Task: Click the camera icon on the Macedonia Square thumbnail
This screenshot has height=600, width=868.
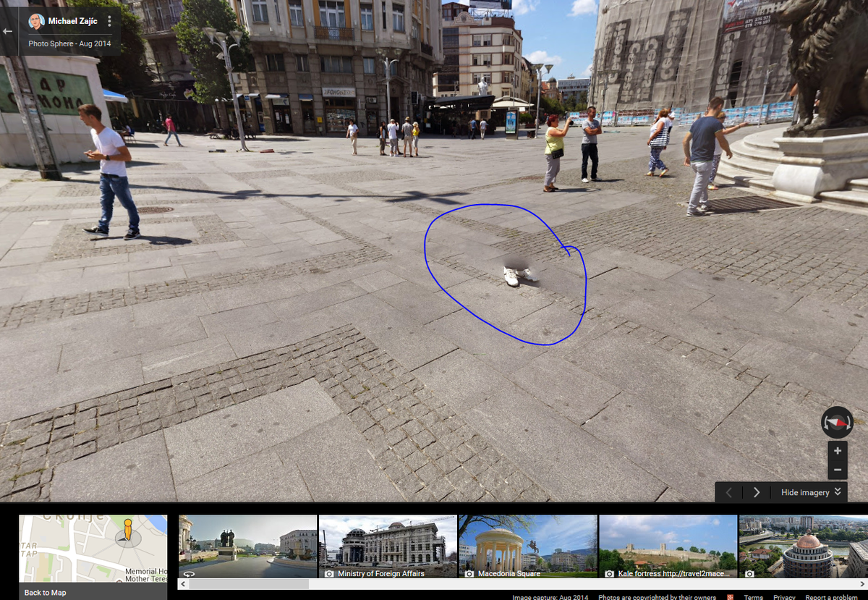Action: [x=469, y=573]
